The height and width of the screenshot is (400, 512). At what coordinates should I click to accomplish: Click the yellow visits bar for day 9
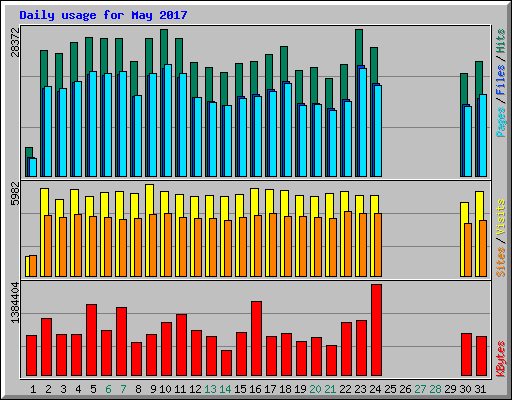pos(149,199)
